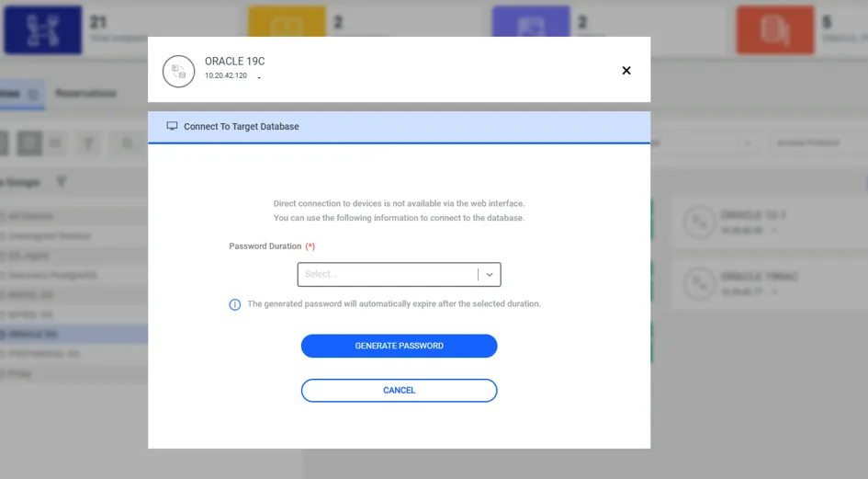
Task: Click the funnel icon next to Groups heading
Action: click(62, 182)
